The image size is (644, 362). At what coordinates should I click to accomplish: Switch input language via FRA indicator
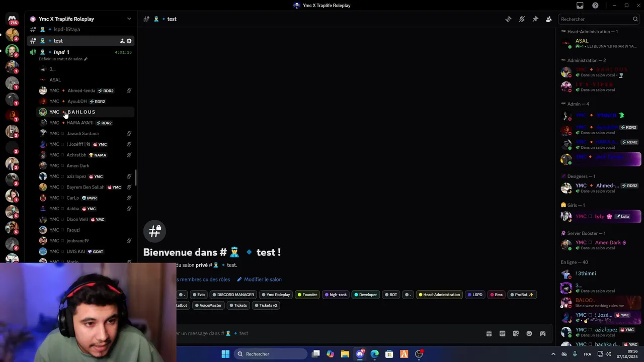(588, 354)
